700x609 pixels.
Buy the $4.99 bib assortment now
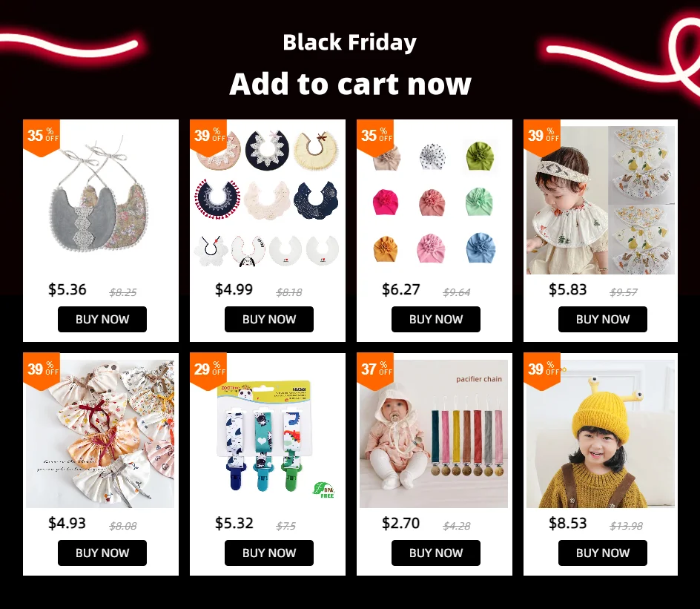click(269, 319)
